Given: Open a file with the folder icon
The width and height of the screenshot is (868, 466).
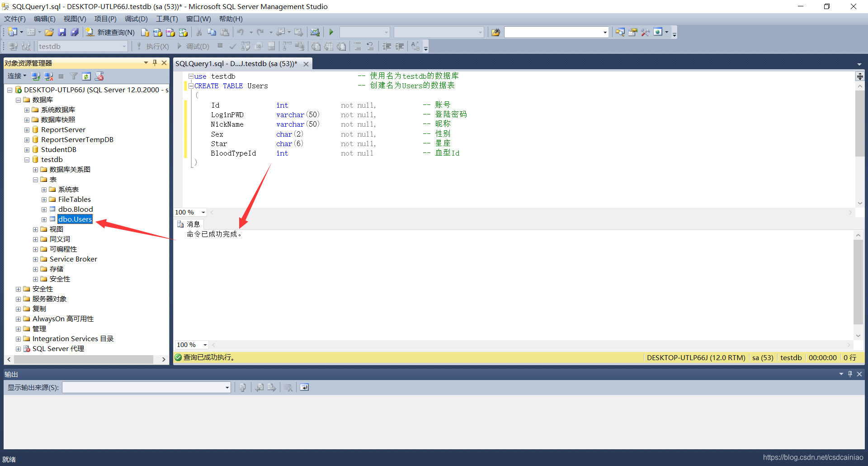Looking at the screenshot, I should coord(49,32).
